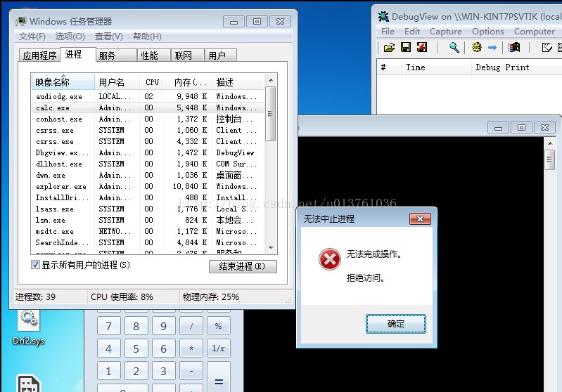Sort by 用户名 column header
This screenshot has width=562, height=392.
117,82
